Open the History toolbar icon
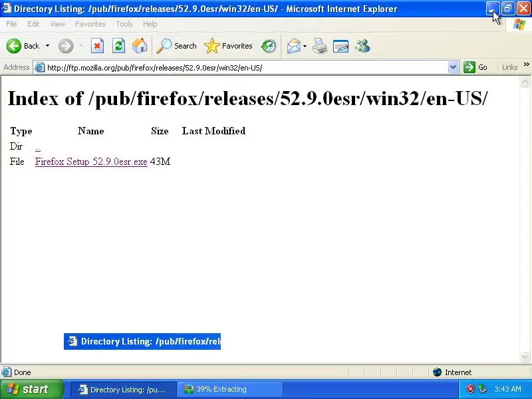 click(x=269, y=46)
